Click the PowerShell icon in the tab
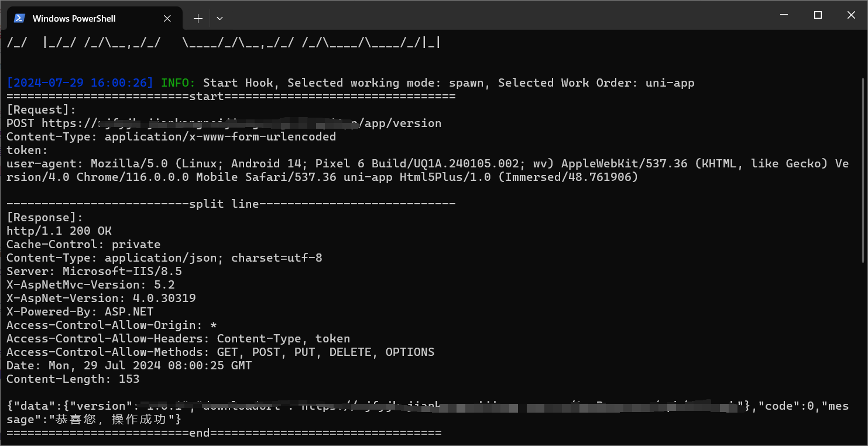 19,18
